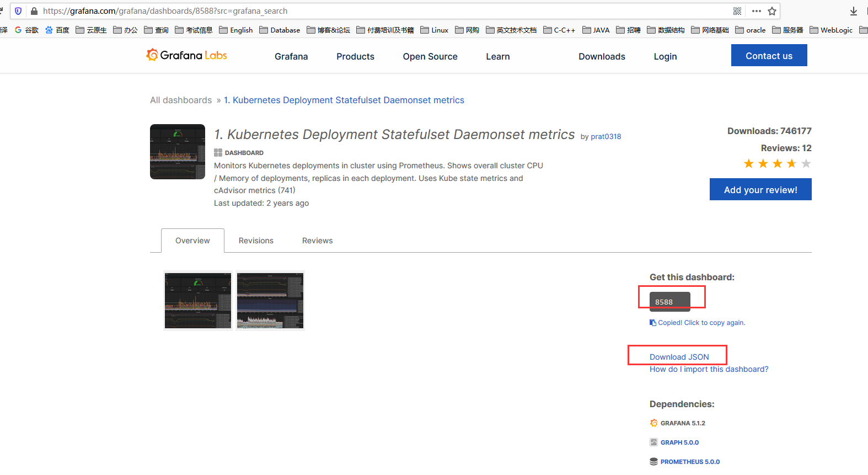Switch to the Reviews tab
Screen dimensions: 868x475
click(x=317, y=241)
